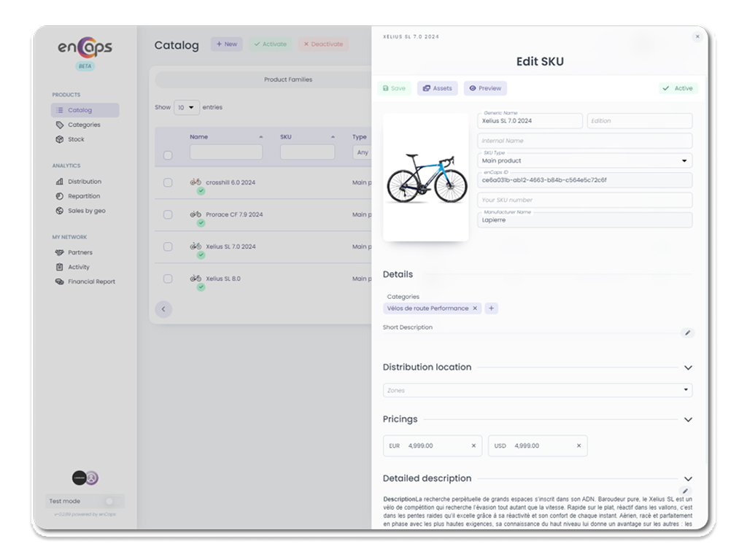
Task: Click the SKU filter input field
Action: point(307,152)
